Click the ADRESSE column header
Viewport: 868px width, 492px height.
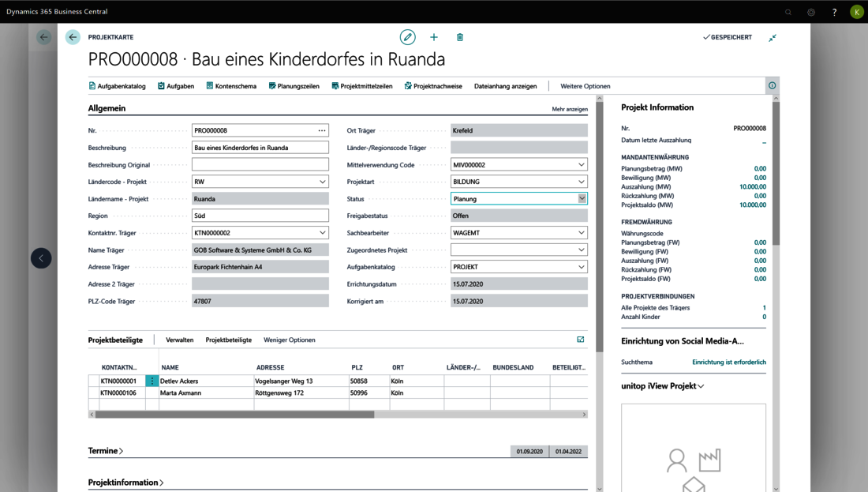tap(270, 367)
